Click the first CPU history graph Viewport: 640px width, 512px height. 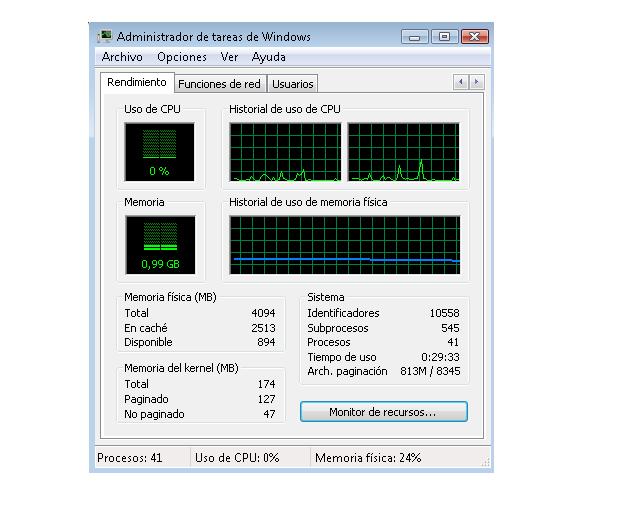tap(285, 152)
